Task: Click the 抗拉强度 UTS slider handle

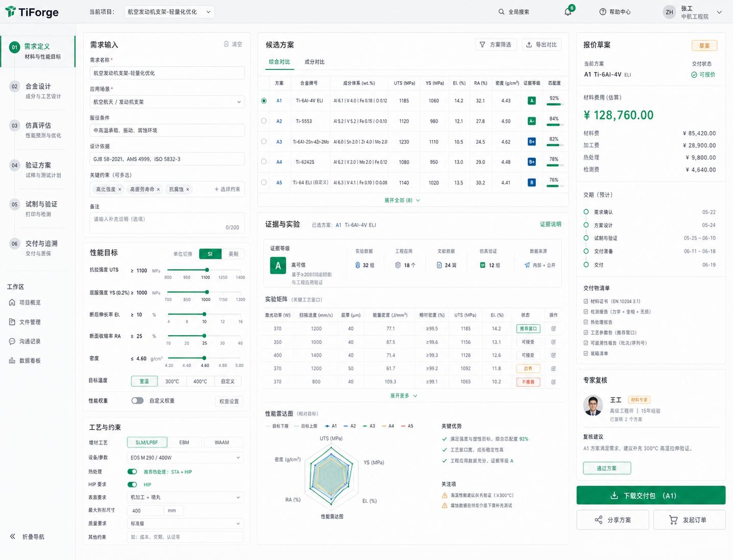Action: pyautogui.click(x=207, y=270)
